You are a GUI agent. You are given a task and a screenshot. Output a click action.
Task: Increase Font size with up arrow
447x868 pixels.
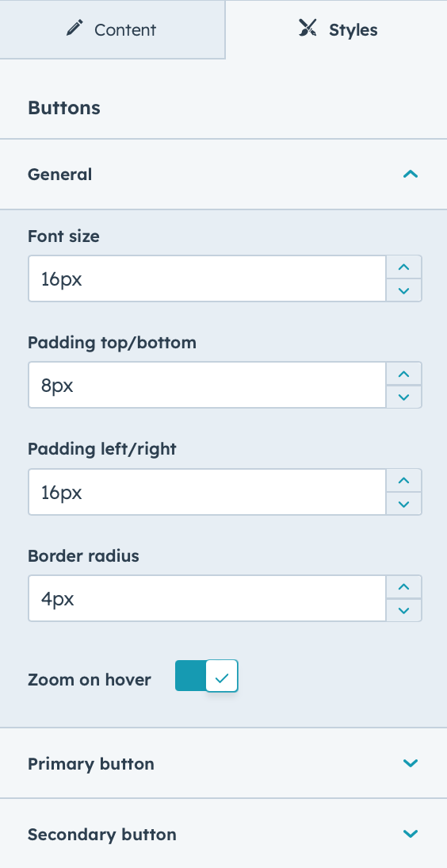[404, 267]
